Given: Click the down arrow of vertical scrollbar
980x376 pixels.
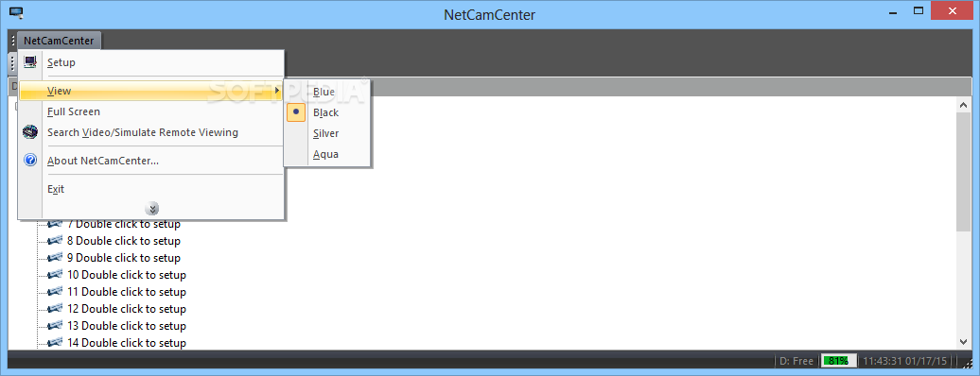Looking at the screenshot, I should 963,341.
